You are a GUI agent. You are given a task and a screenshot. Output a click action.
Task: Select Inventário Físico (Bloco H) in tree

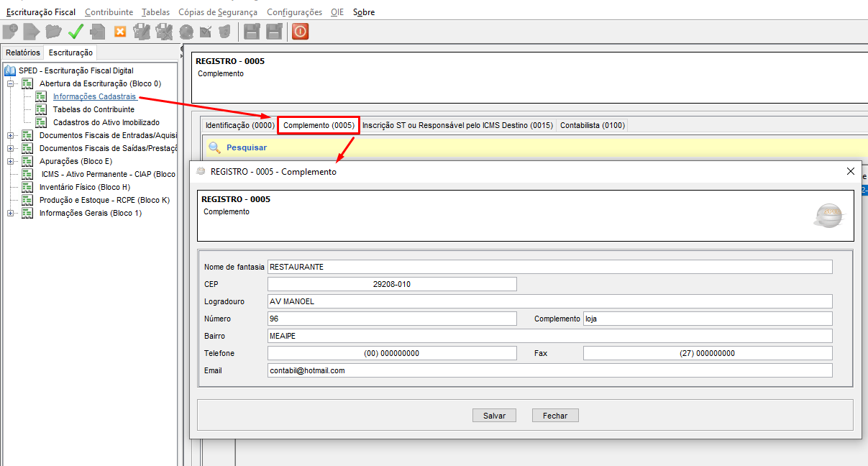pyautogui.click(x=84, y=187)
